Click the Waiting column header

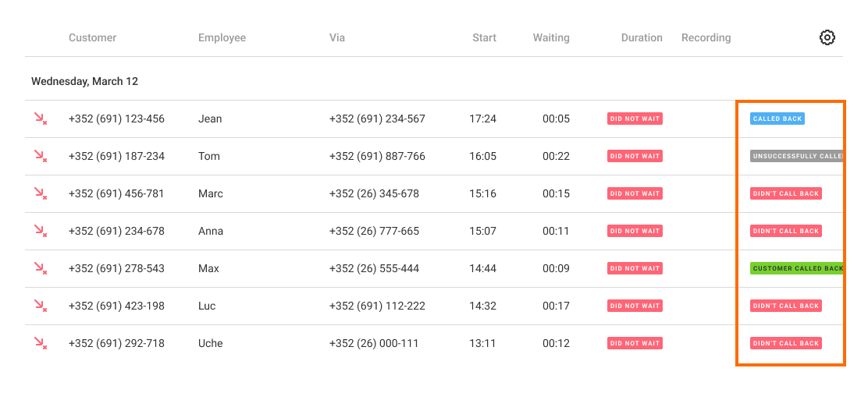click(x=551, y=37)
